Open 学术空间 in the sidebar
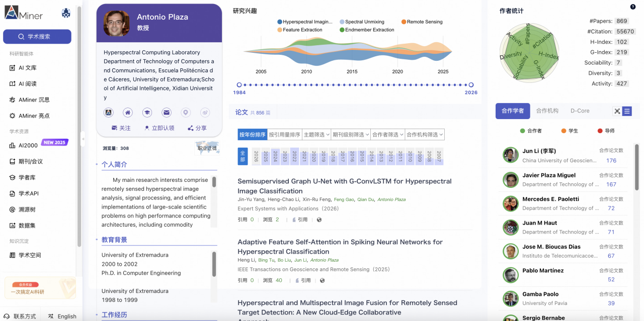This screenshot has width=644, height=321. 25,255
